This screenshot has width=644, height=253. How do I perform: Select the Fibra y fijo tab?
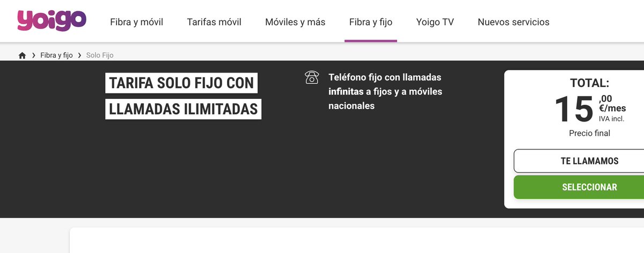371,22
